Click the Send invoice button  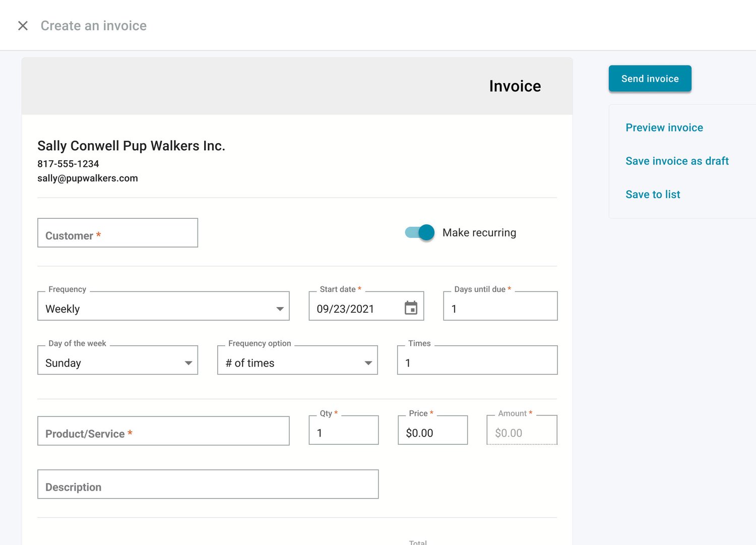650,78
